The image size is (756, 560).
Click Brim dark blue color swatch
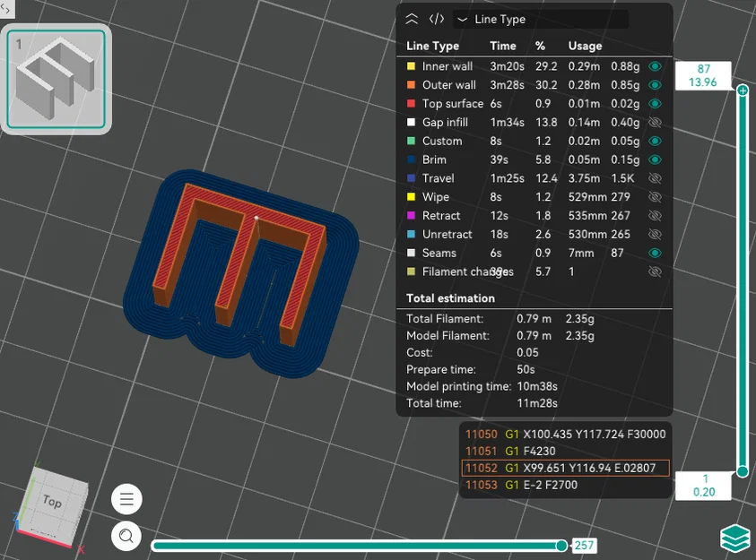pyautogui.click(x=411, y=159)
